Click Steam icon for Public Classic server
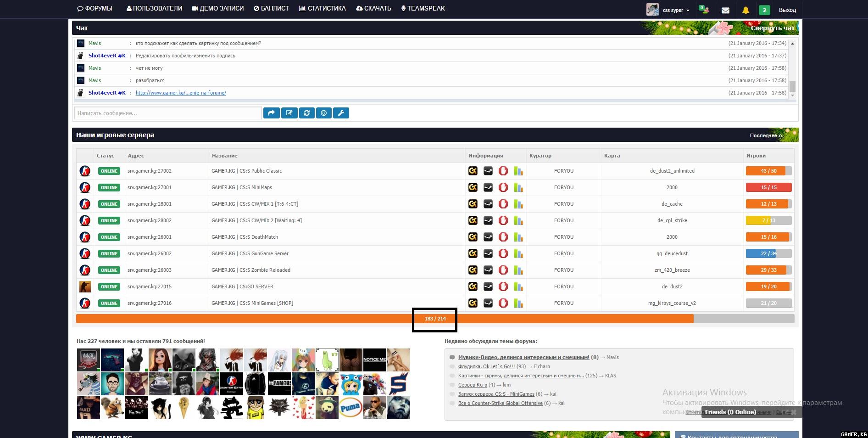Image resolution: width=868 pixels, height=438 pixels. 488,171
